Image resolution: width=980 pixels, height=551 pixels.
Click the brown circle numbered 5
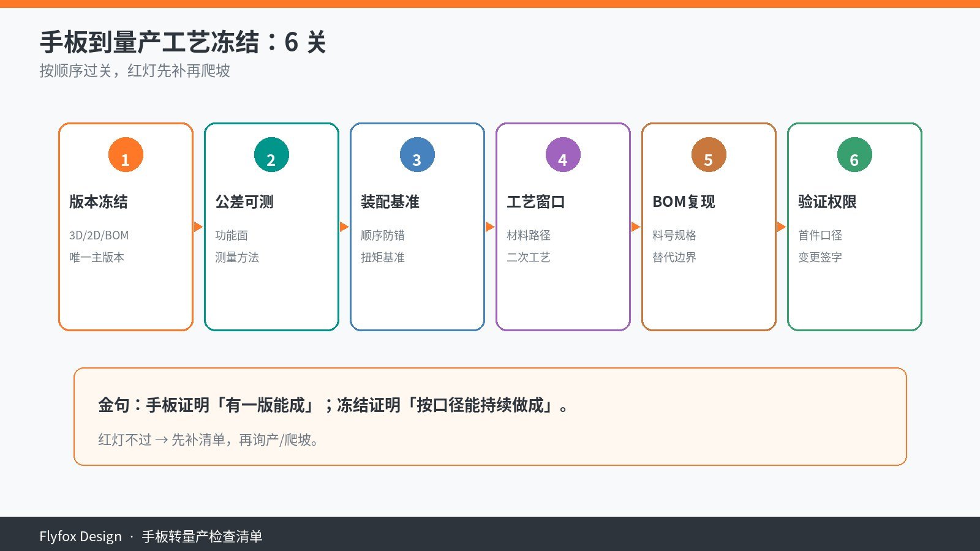pos(709,155)
